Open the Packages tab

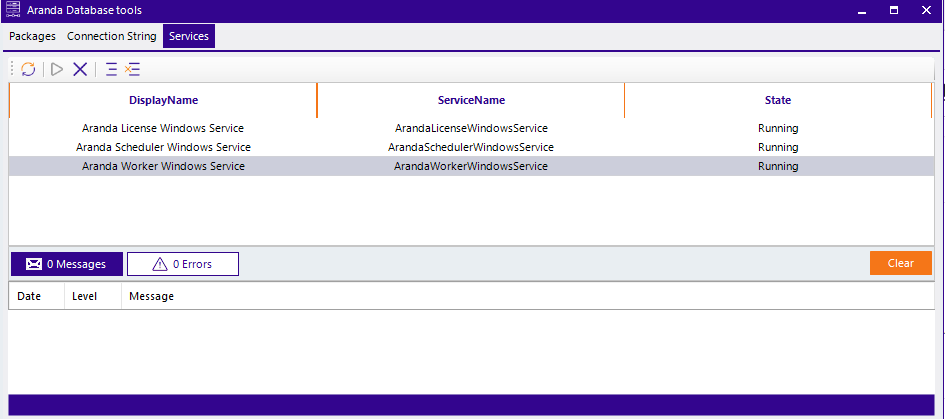point(33,36)
